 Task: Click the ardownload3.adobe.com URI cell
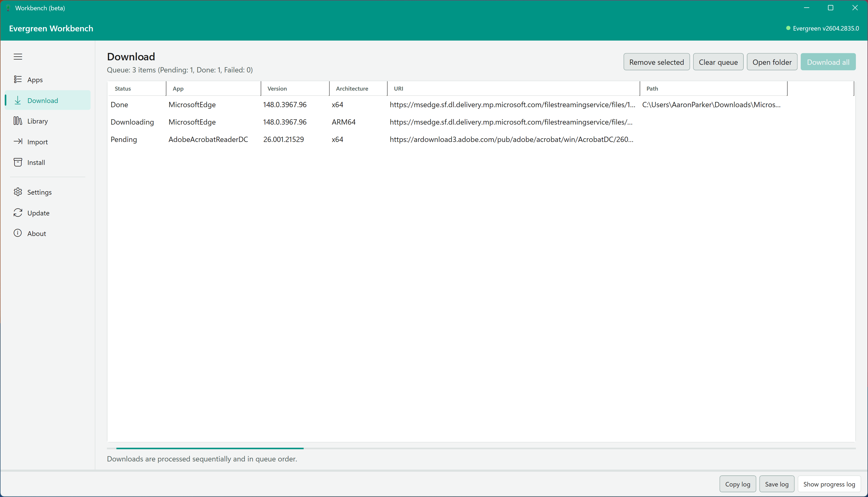point(511,139)
